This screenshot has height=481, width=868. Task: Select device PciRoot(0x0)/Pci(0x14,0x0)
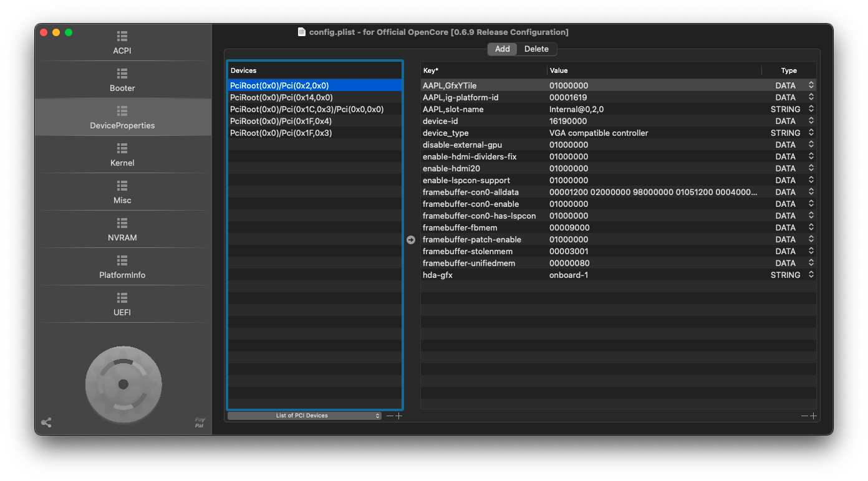click(281, 97)
